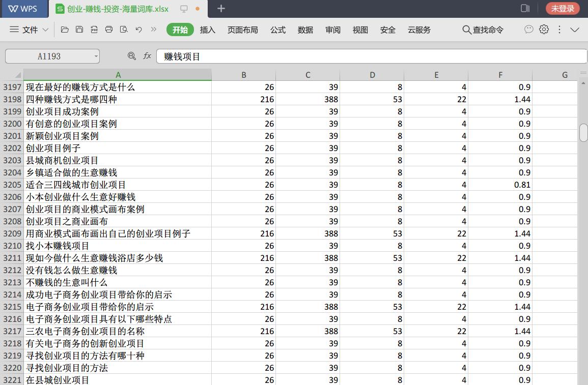Select the 视图 ribbon tab
This screenshot has width=588, height=385.
pyautogui.click(x=360, y=29)
